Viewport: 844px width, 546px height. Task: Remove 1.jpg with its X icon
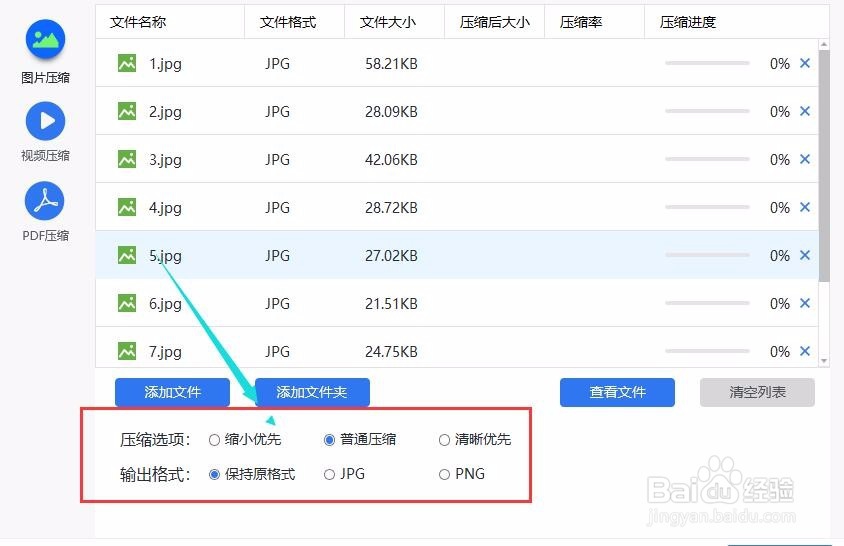805,63
